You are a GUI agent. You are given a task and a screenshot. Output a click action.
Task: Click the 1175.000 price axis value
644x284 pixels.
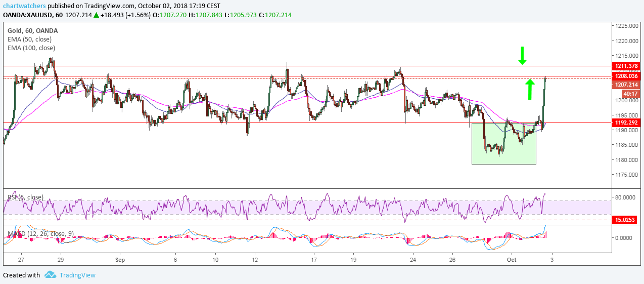tap(627, 175)
